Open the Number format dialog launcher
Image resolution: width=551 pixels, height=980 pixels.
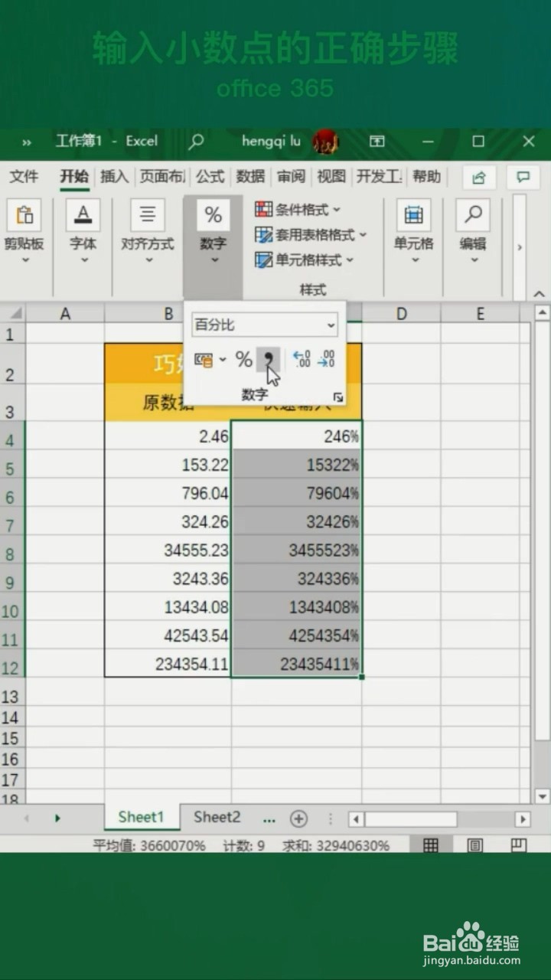click(x=337, y=397)
